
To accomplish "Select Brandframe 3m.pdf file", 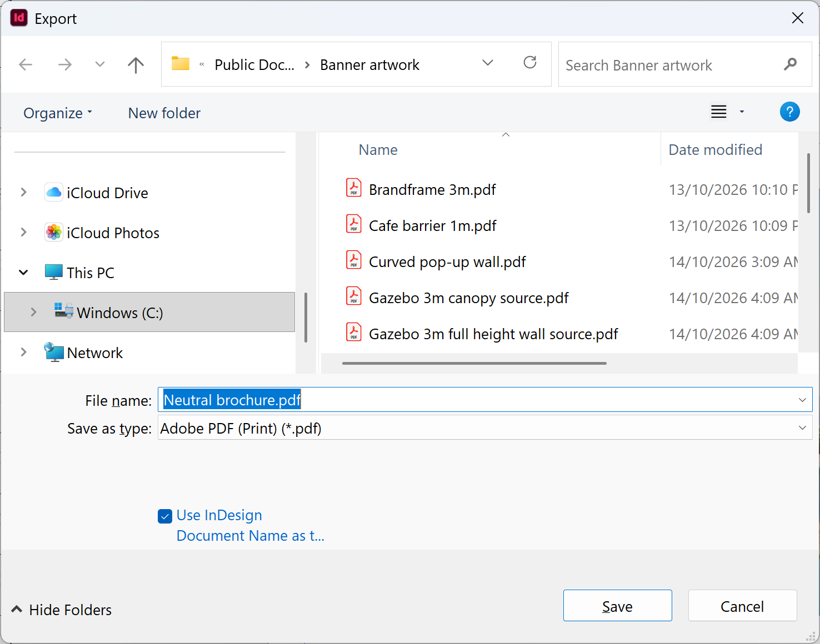I will [432, 190].
